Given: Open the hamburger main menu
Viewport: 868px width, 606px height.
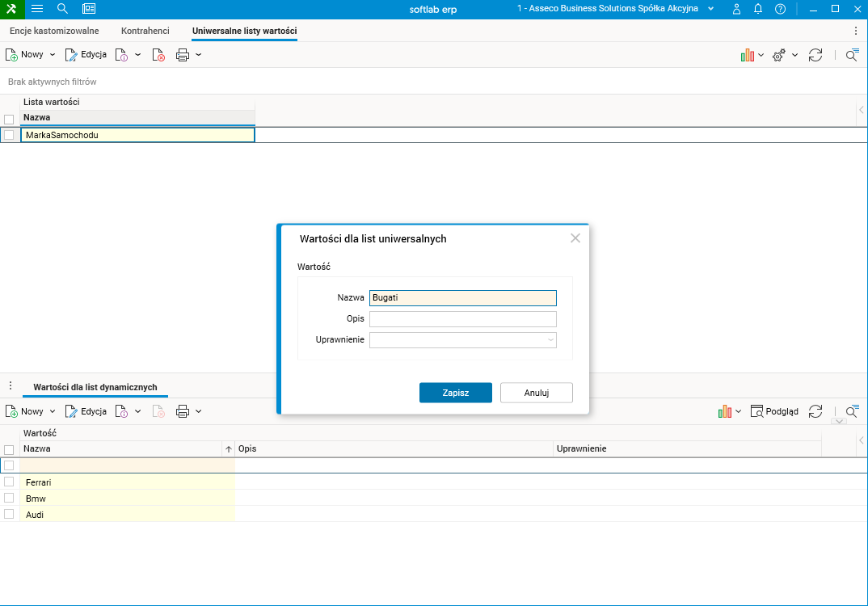Looking at the screenshot, I should pyautogui.click(x=37, y=9).
